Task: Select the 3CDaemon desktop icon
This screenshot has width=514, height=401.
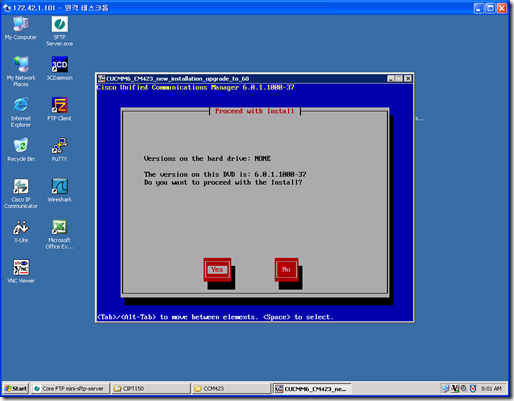Action: tap(59, 69)
